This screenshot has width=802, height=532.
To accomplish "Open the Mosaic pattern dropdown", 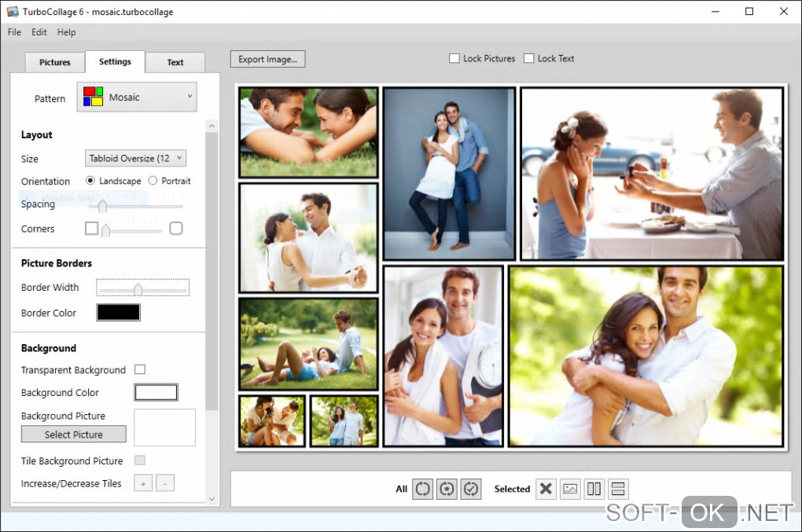I will pyautogui.click(x=137, y=97).
